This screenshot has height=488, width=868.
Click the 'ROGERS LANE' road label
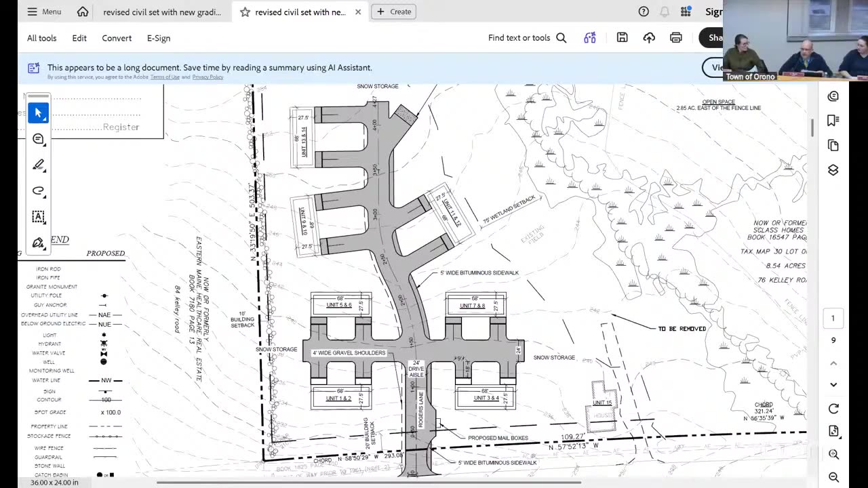[x=421, y=408]
